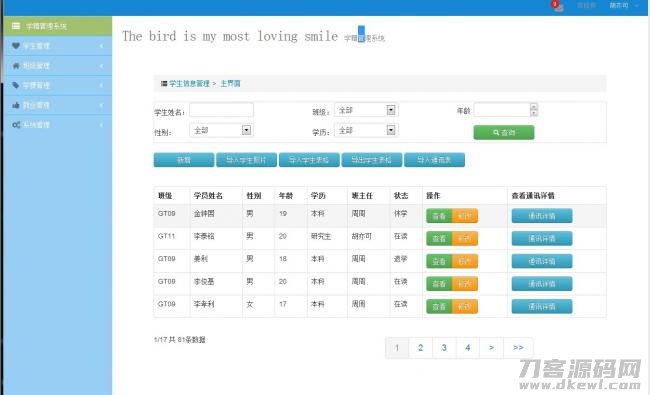Click the sidebar header title bar

click(x=58, y=26)
